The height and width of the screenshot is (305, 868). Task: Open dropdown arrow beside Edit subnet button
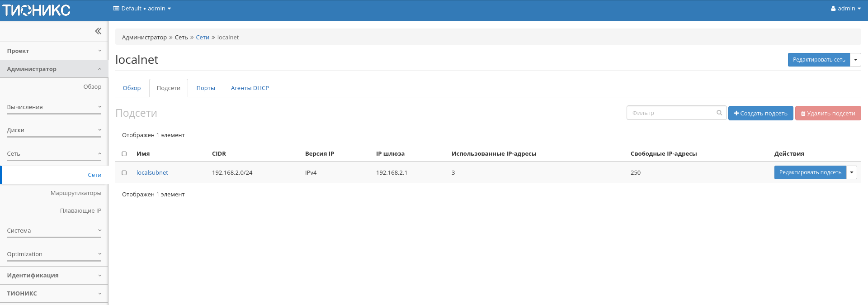[851, 172]
